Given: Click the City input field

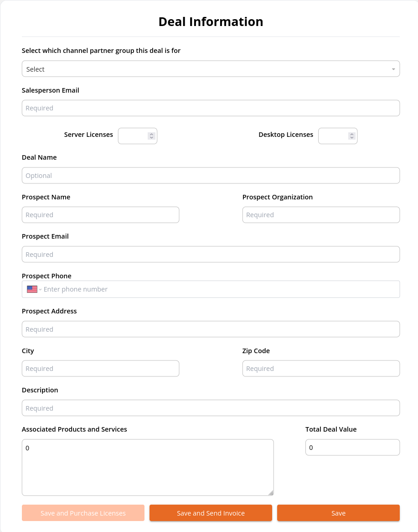Looking at the screenshot, I should 100,369.
